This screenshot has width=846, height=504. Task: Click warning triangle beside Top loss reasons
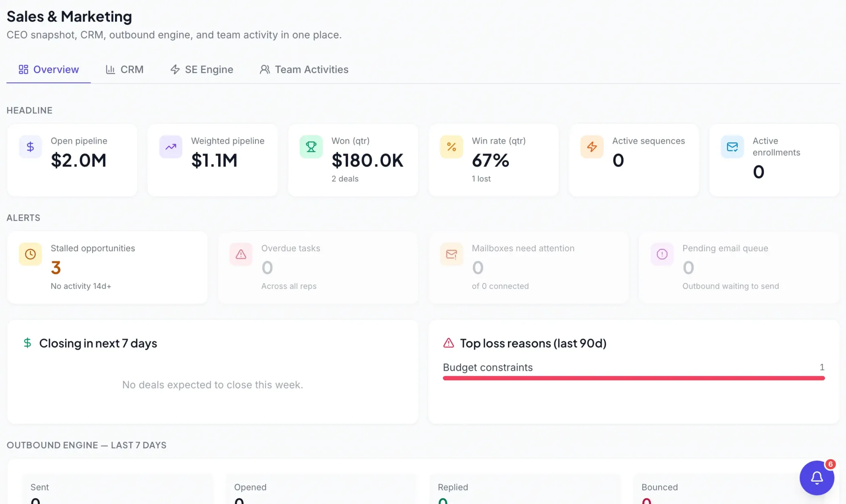448,343
